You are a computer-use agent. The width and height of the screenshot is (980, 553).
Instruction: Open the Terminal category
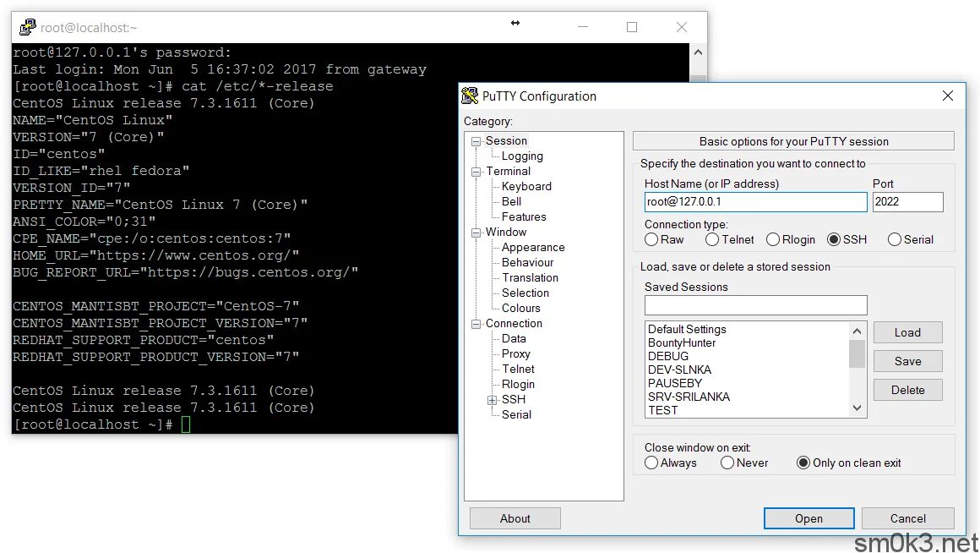click(508, 171)
